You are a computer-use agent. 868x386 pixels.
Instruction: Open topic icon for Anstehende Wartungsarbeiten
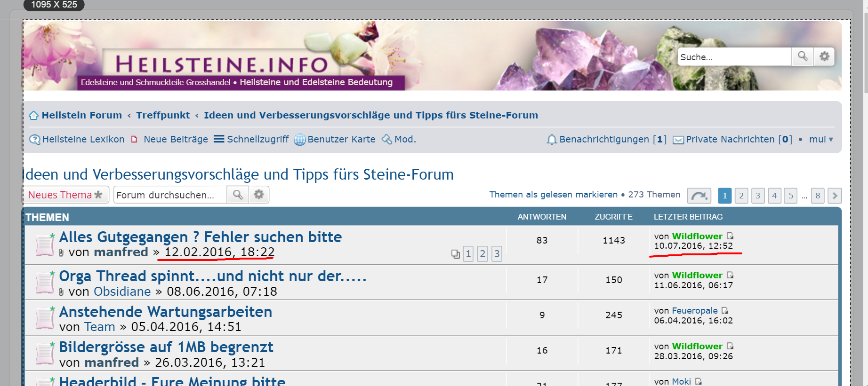45,318
